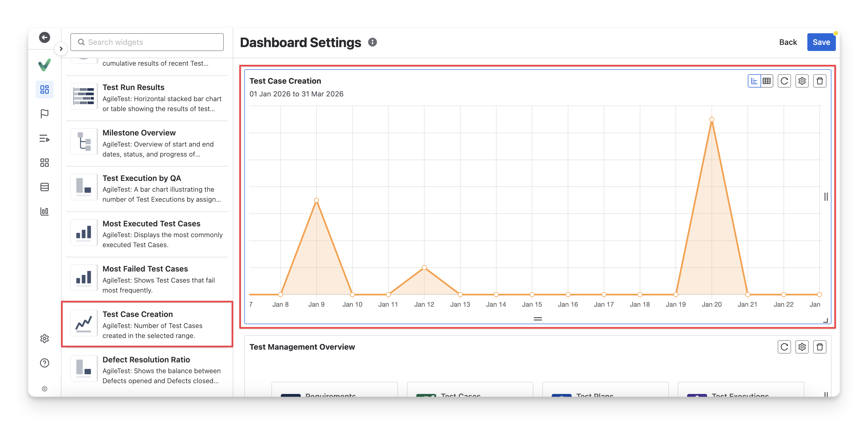Switch Test Case Creation to table view
Image resolution: width=868 pixels, height=425 pixels.
click(767, 81)
